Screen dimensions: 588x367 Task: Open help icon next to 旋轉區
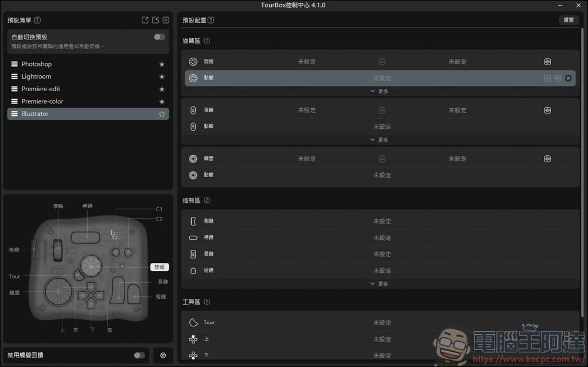(x=206, y=41)
